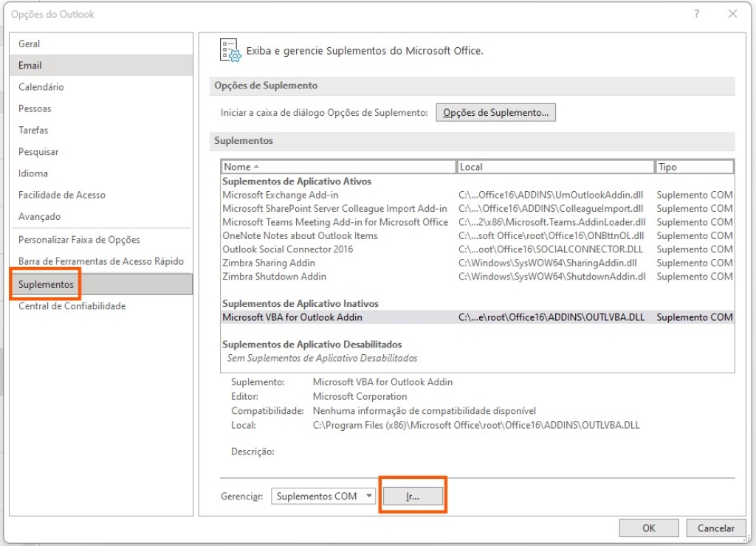
Task: Switch to the Email category
Action: (30, 65)
